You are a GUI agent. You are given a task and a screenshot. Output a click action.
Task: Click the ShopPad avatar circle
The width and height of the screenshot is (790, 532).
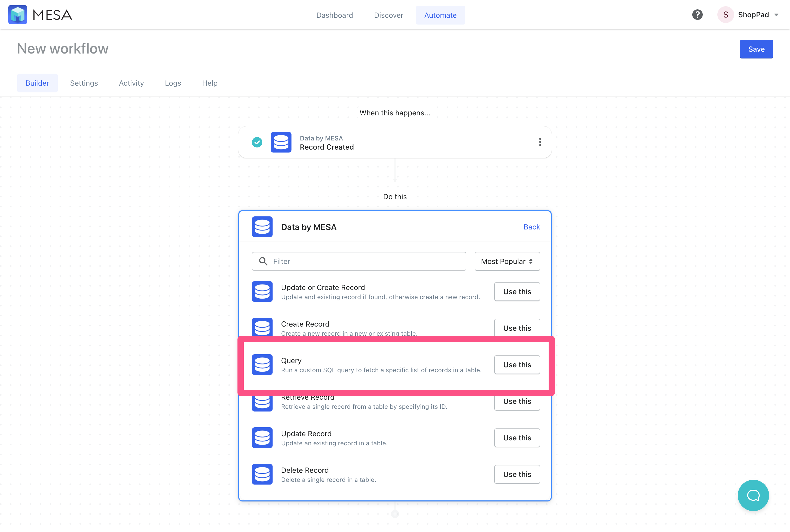coord(725,15)
